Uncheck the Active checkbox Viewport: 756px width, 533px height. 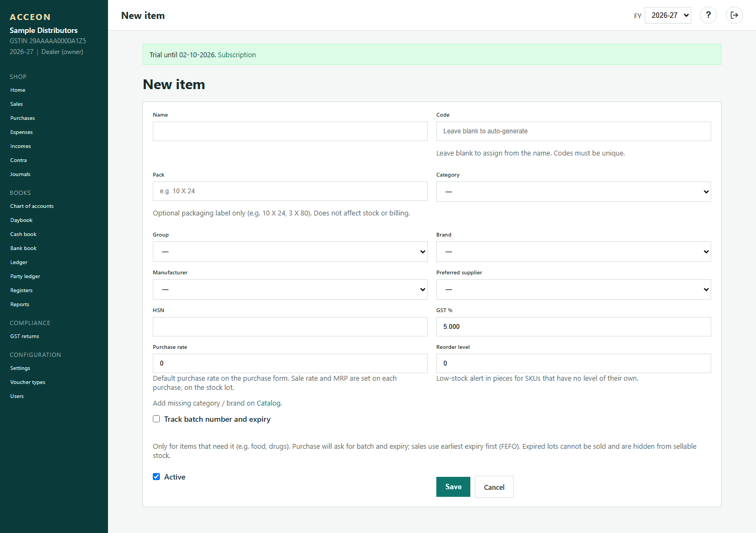[157, 477]
